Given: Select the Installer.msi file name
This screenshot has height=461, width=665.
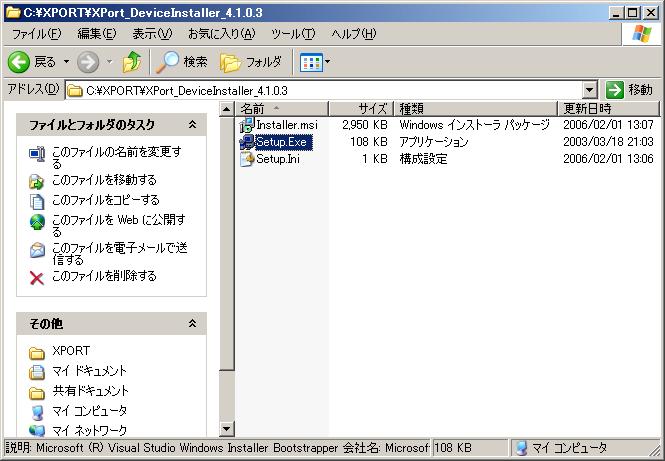Looking at the screenshot, I should click(x=287, y=125).
